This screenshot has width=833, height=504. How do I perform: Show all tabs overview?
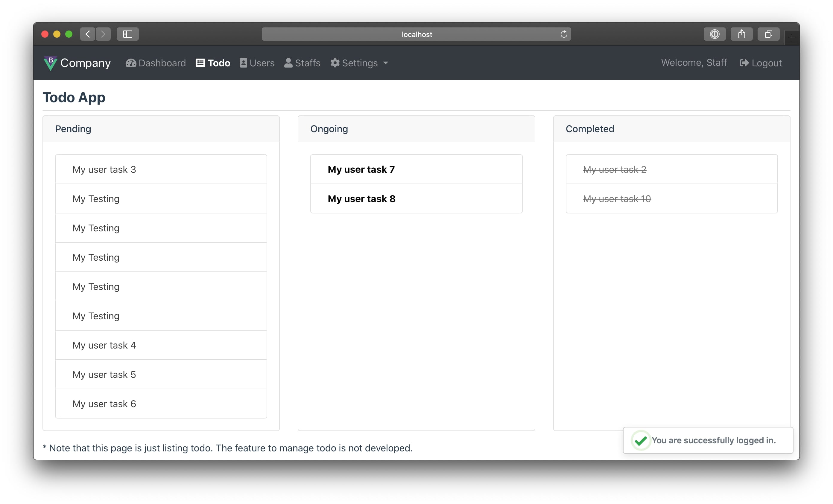[768, 34]
